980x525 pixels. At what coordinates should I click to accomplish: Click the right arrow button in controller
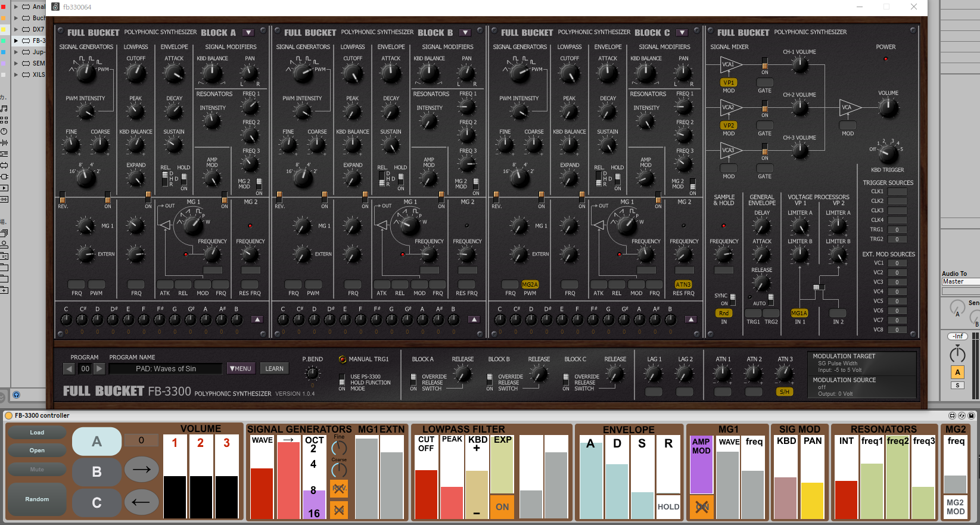(141, 470)
